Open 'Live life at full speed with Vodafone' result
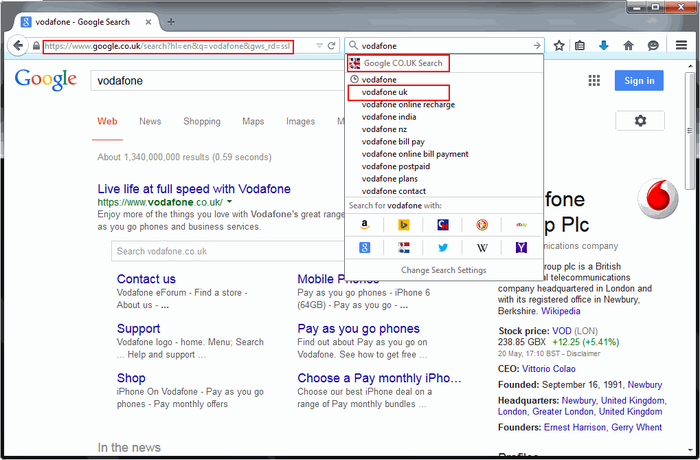This screenshot has width=700, height=460. pos(194,189)
